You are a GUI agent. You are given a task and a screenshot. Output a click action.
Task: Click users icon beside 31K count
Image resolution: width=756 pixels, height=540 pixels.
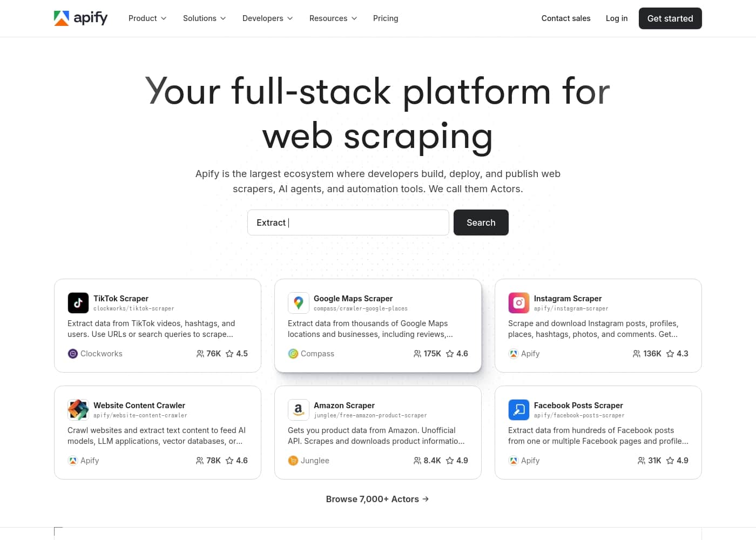tap(642, 461)
